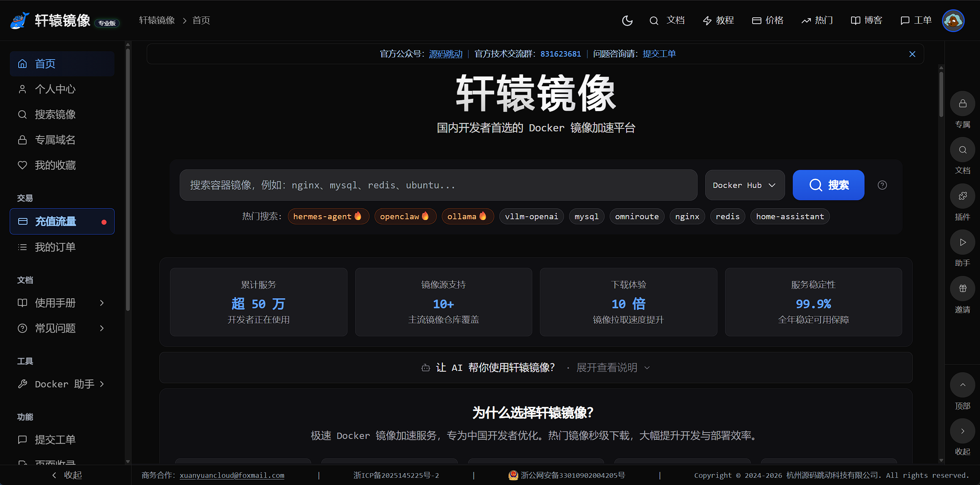Open 我的收藏 in the sidebar
Screen dimensions: 980x485
(x=62, y=165)
